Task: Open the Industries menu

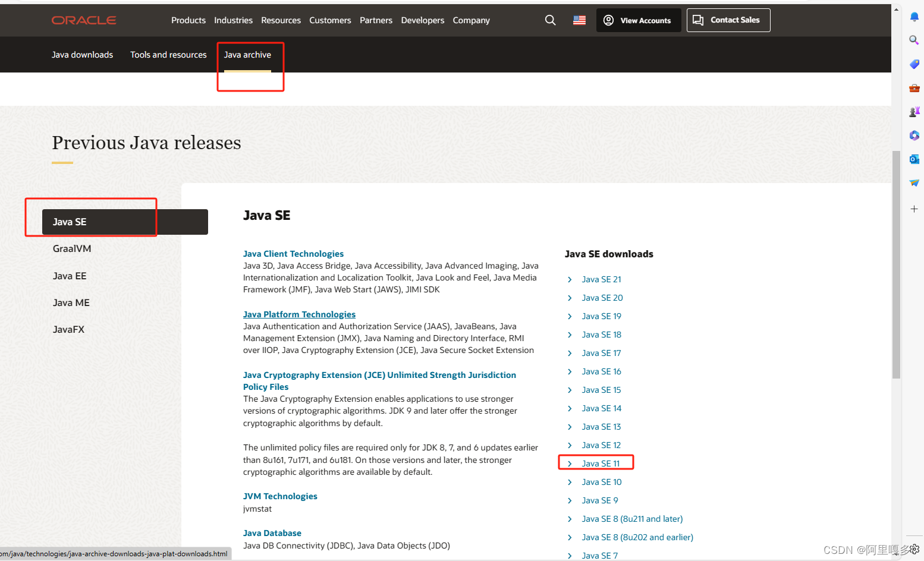Action: coord(233,20)
